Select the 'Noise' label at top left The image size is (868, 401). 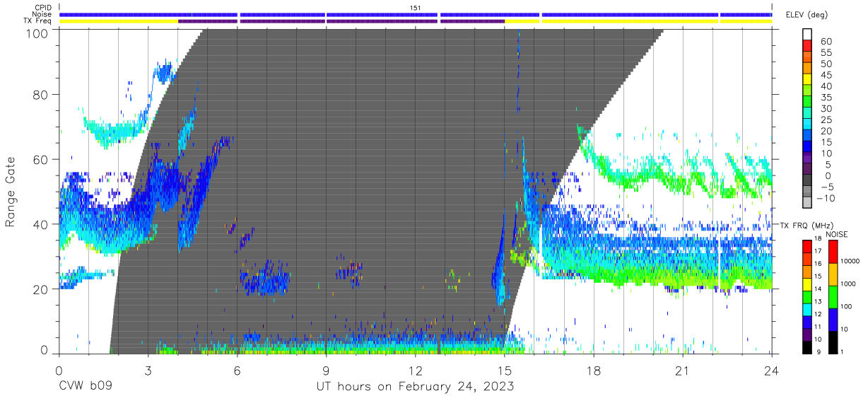(42, 13)
